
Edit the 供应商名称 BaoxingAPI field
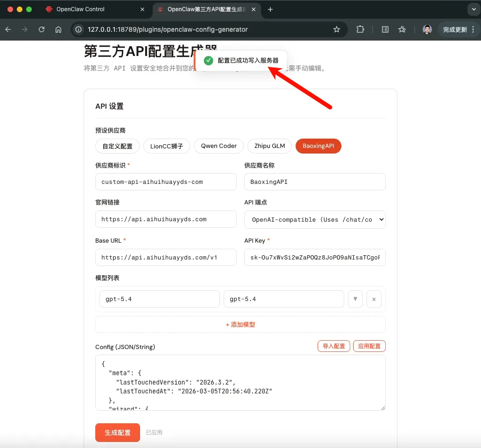(315, 182)
